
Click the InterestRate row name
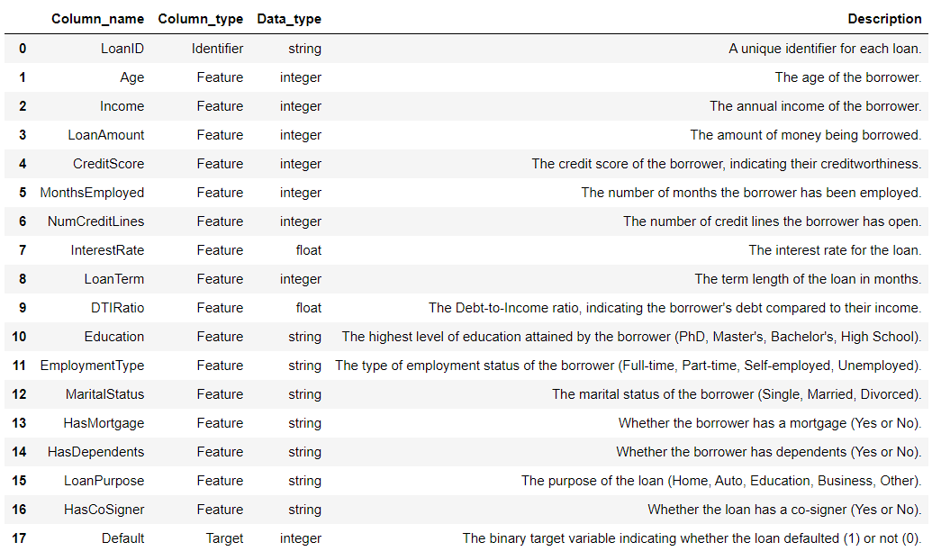[x=105, y=250]
